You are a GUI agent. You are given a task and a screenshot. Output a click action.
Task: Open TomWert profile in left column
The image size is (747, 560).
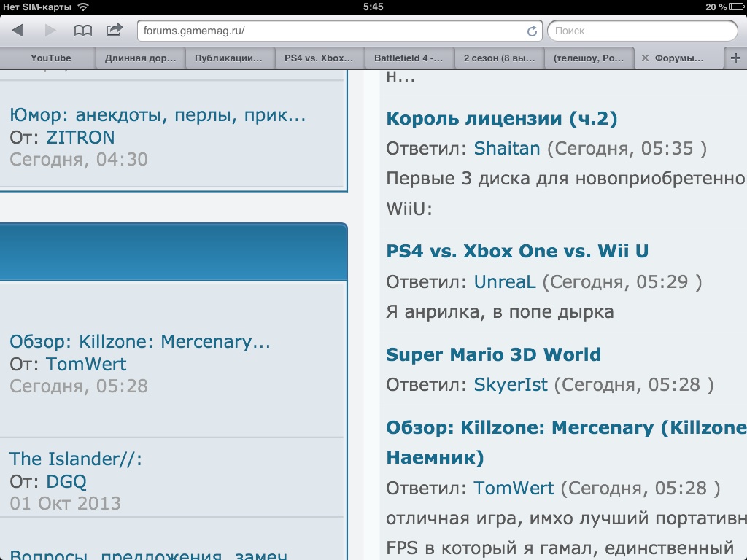[86, 365]
